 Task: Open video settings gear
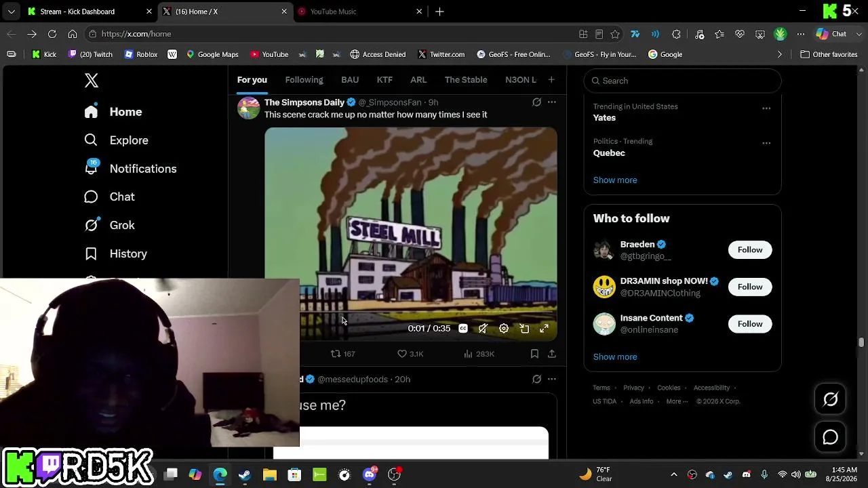pos(504,328)
